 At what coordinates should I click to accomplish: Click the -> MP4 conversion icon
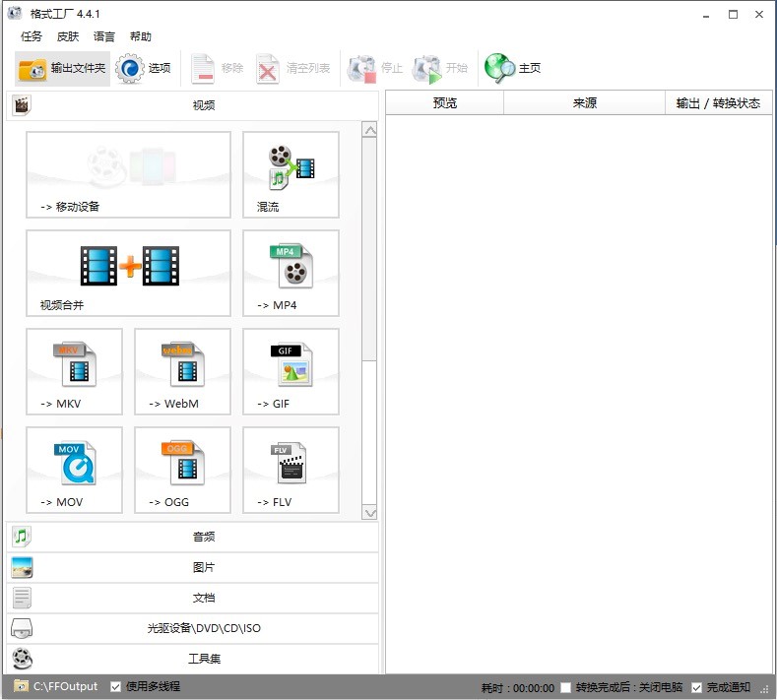(x=291, y=273)
